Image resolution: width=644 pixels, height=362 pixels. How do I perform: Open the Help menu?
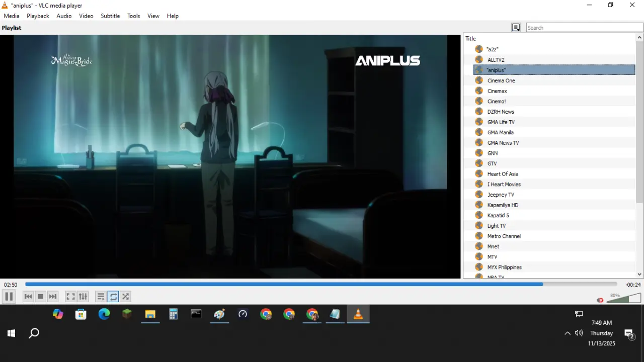click(x=173, y=16)
